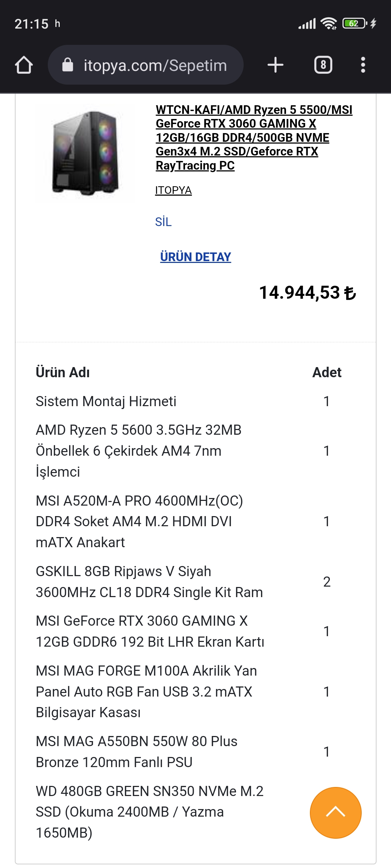
Task: Open the ITOPYA brand link
Action: coord(173,190)
